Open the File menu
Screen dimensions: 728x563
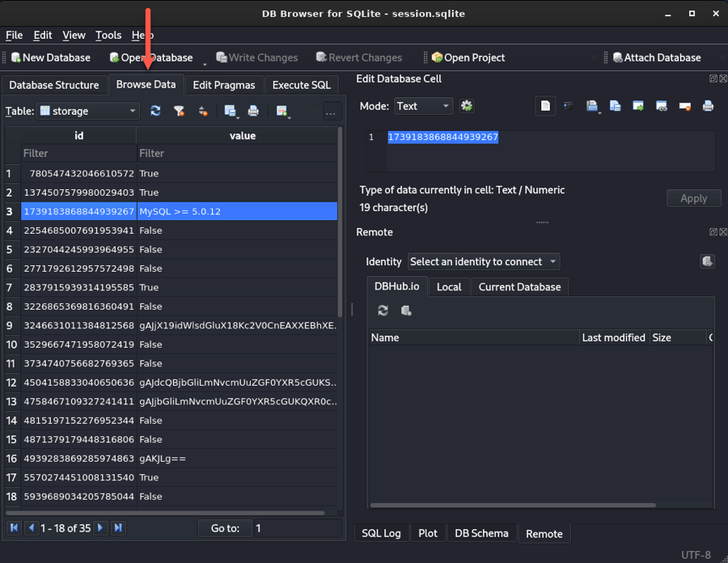[x=14, y=36]
